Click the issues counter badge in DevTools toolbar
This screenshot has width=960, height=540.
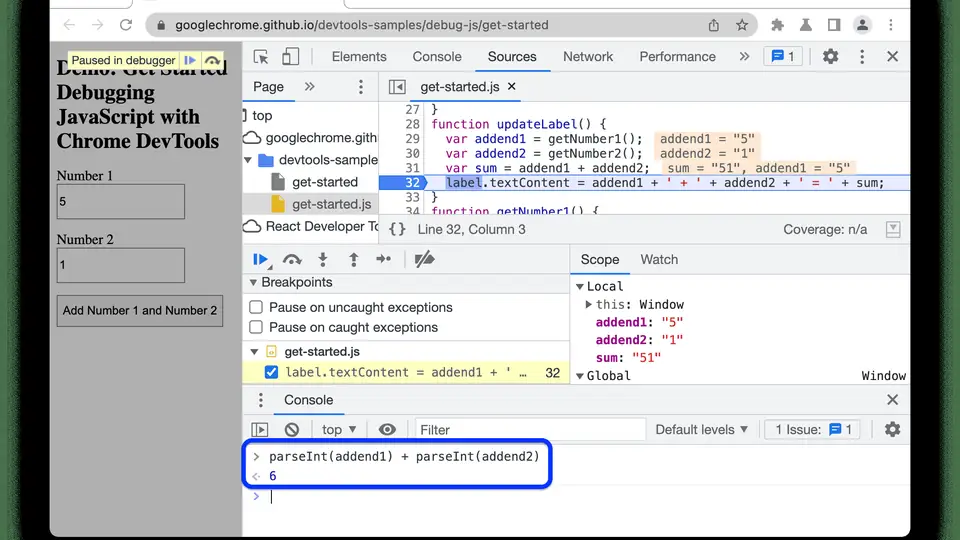[x=783, y=57]
